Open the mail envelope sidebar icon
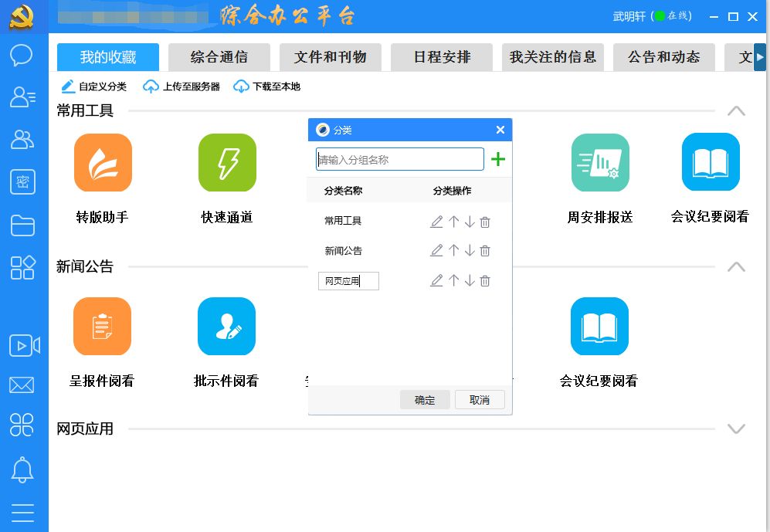The height and width of the screenshot is (532, 770). (x=22, y=385)
